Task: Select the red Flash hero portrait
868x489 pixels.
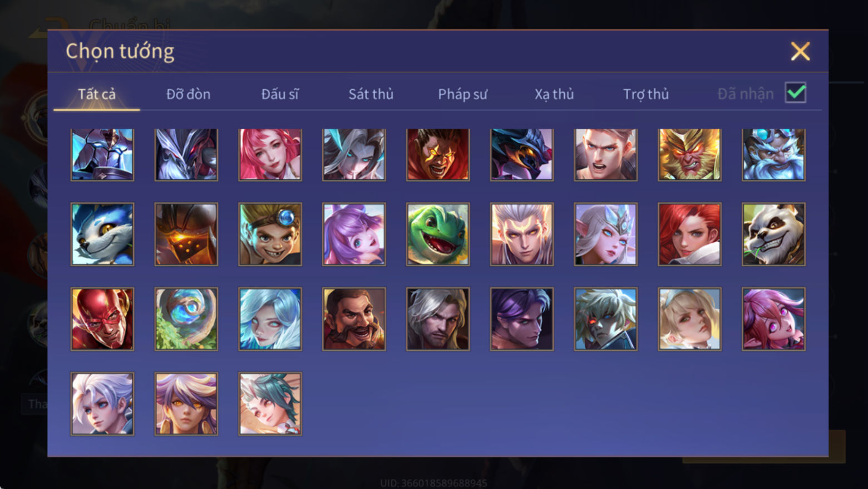Action: [x=102, y=319]
